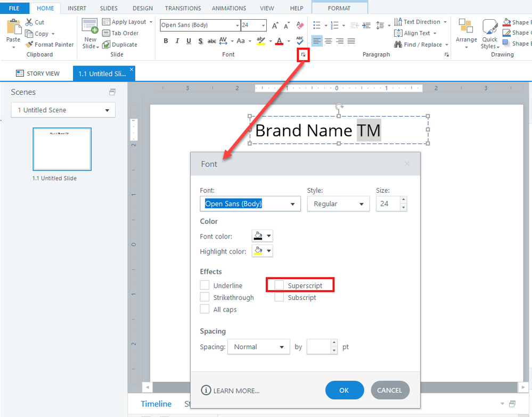Open the Style dropdown showing Regular

click(x=338, y=204)
